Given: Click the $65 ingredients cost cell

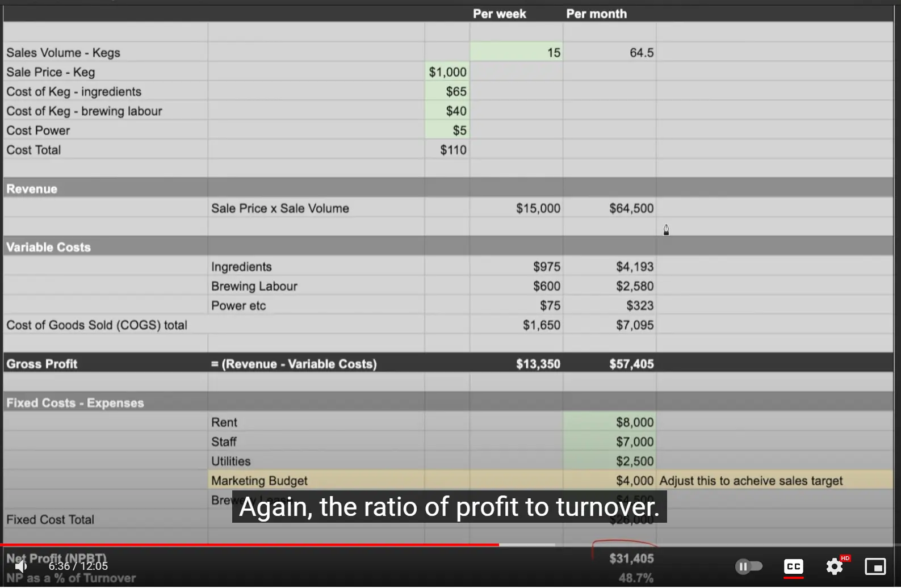Looking at the screenshot, I should pyautogui.click(x=447, y=91).
